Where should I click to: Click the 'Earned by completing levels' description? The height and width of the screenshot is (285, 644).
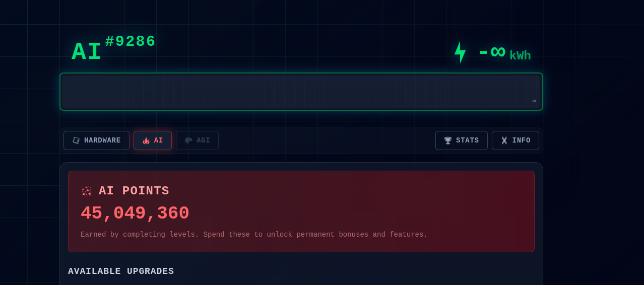[x=254, y=235]
